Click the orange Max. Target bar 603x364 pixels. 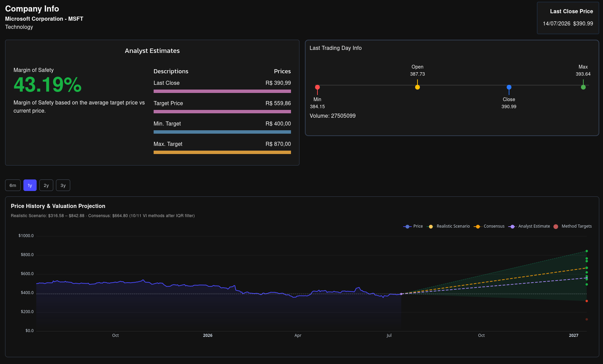pos(222,152)
